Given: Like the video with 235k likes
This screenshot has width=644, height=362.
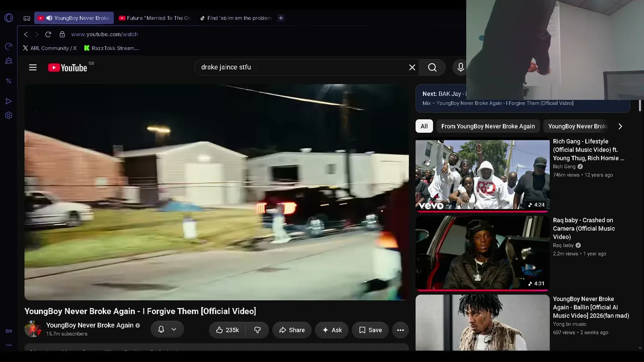Looking at the screenshot, I should (x=227, y=330).
